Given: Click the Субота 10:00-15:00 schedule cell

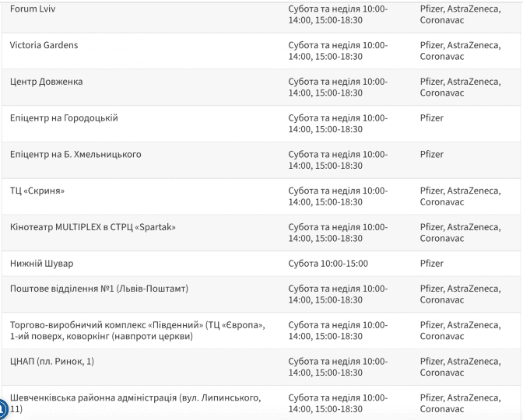Looking at the screenshot, I should click(x=328, y=264).
